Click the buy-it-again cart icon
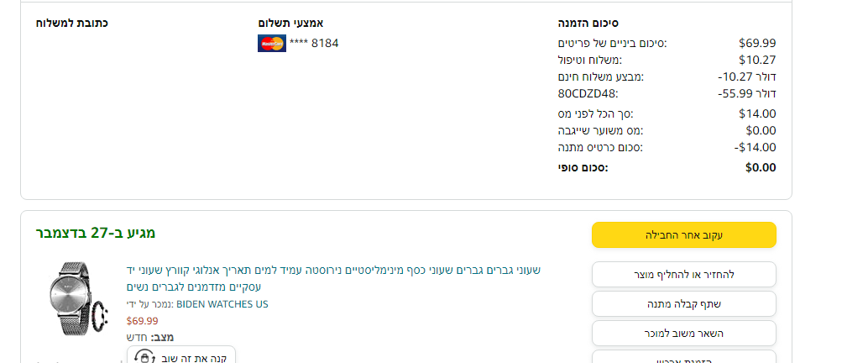The image size is (868, 363). coord(144,356)
